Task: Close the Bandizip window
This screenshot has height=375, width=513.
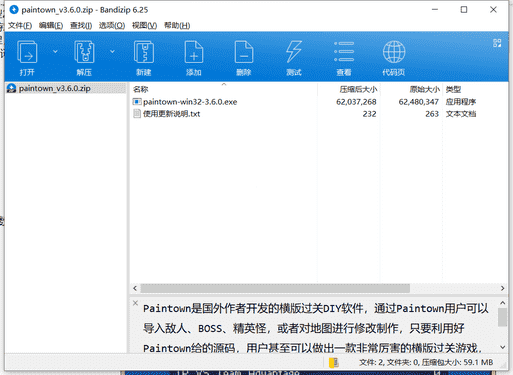Action: [x=493, y=10]
